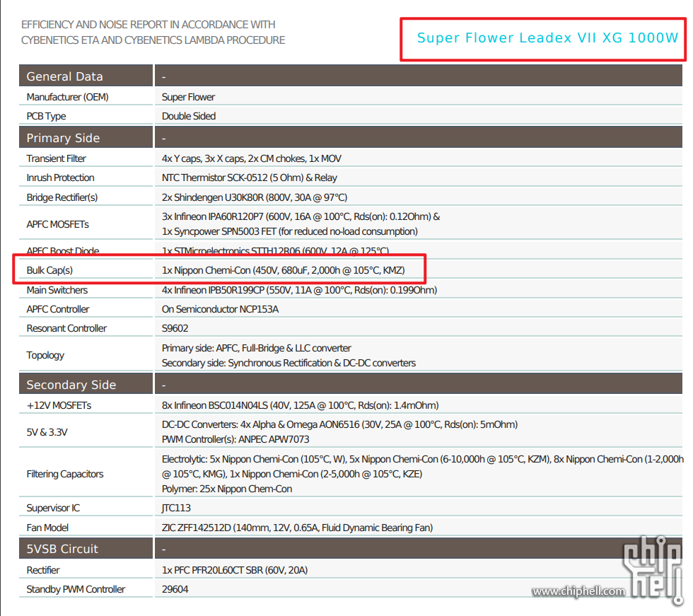The width and height of the screenshot is (693, 616).
Task: Click the '5V & 3.3V' label
Action: click(47, 432)
